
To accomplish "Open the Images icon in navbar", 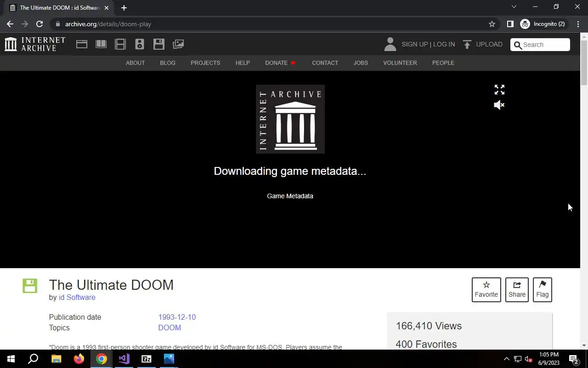I will pyautogui.click(x=178, y=44).
